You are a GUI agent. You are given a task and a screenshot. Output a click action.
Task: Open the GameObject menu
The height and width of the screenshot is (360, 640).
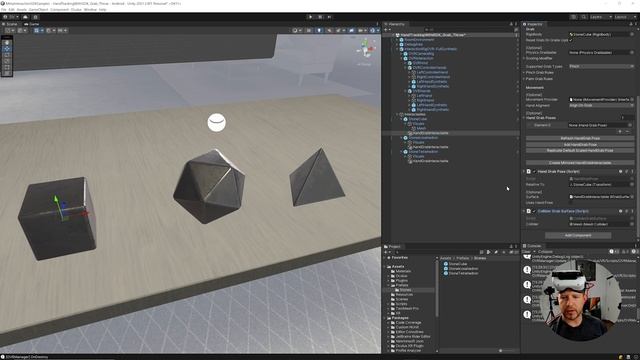coord(38,9)
